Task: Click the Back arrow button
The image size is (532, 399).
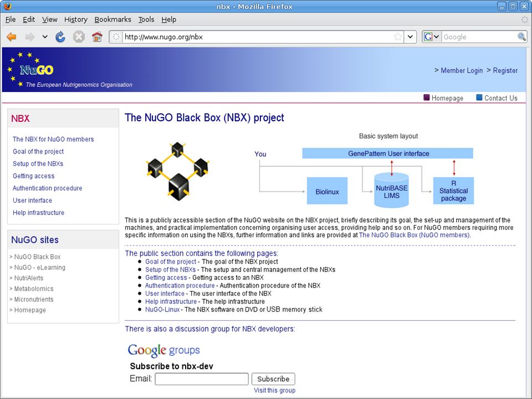Action: (x=11, y=37)
